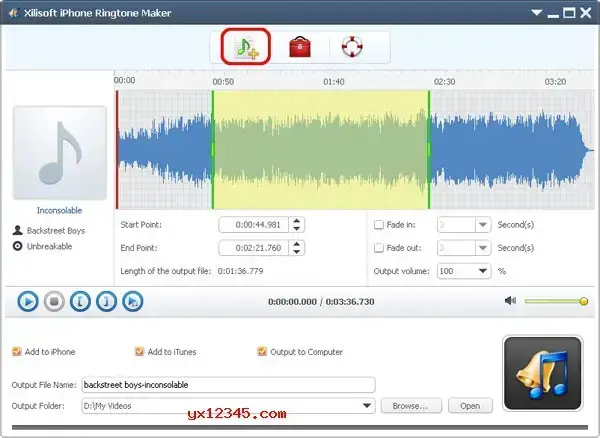Click the Stop playback button
The height and width of the screenshot is (438, 600).
[x=54, y=301]
